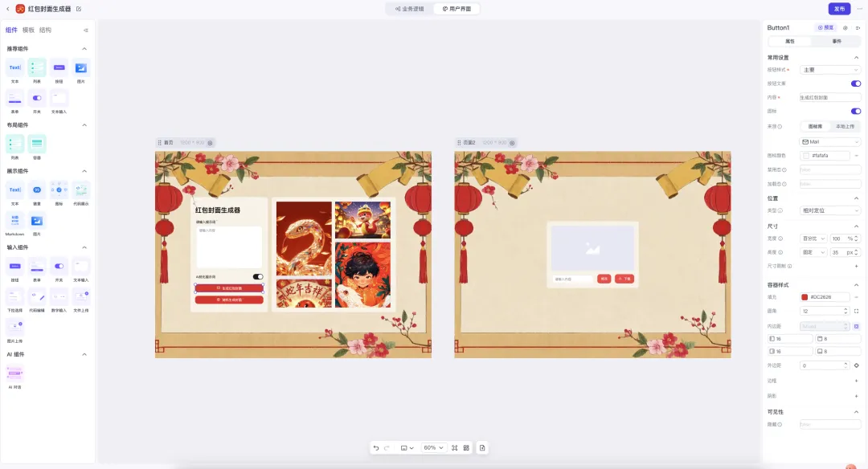Image resolution: width=868 pixels, height=469 pixels.
Task: Add the 列表 list component from 推荐组件
Action: click(x=37, y=68)
